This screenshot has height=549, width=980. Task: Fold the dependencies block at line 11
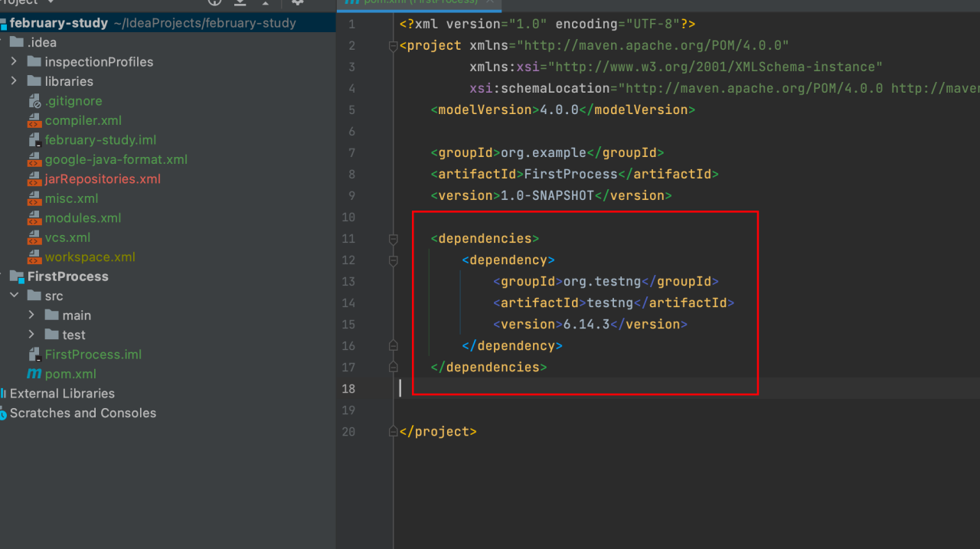pos(394,239)
